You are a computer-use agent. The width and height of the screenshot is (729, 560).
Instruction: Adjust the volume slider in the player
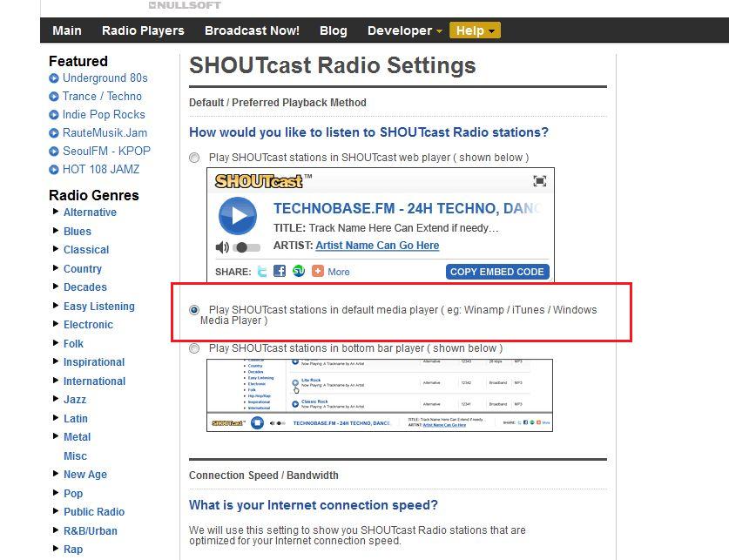[x=248, y=246]
